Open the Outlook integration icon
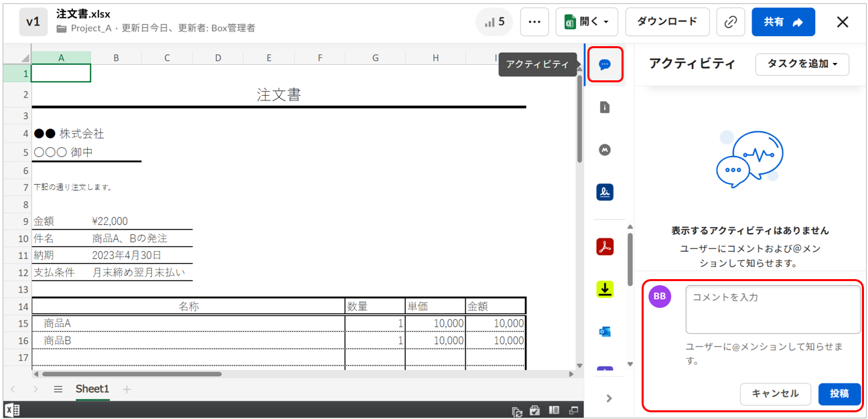The height and width of the screenshot is (419, 868). pos(605,332)
